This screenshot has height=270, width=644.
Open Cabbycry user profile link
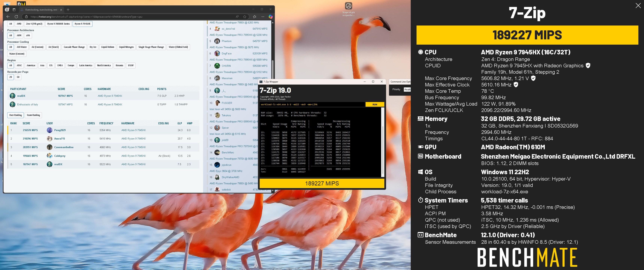[60, 156]
